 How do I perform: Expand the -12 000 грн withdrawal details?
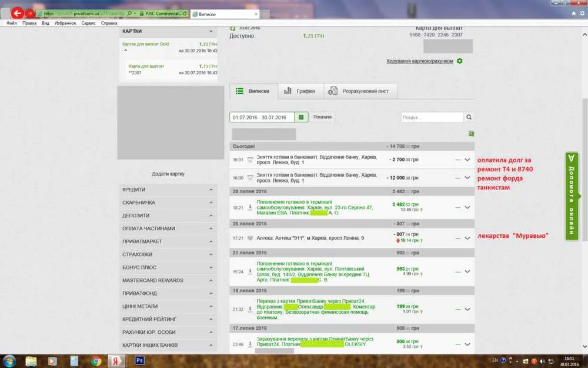point(467,178)
